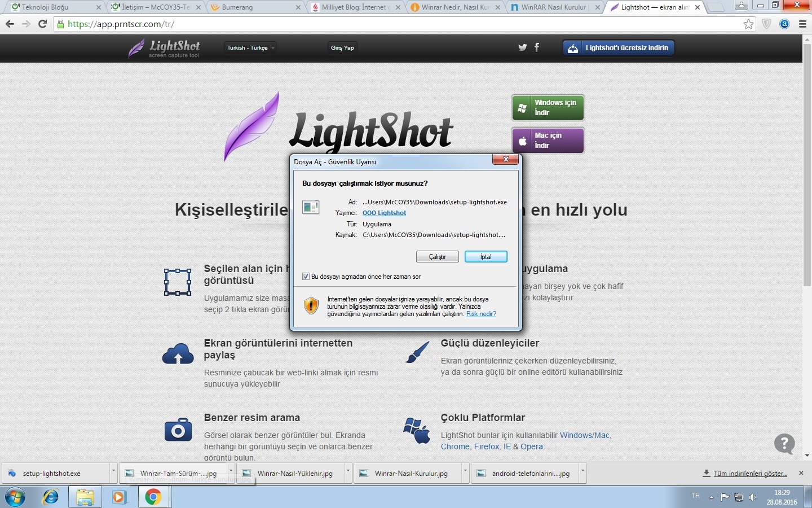Click the Windows and Apple platforms icon
Screen dimensions: 812x508
[x=417, y=430]
